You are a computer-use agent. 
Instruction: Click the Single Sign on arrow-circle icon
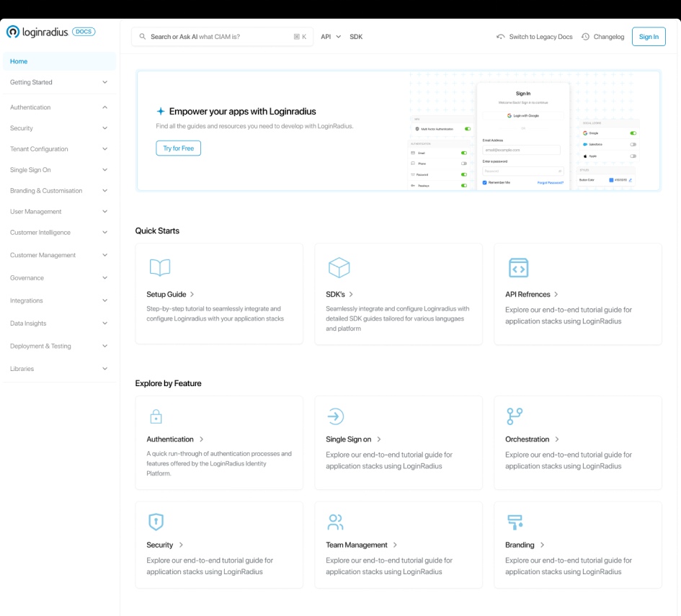[336, 416]
